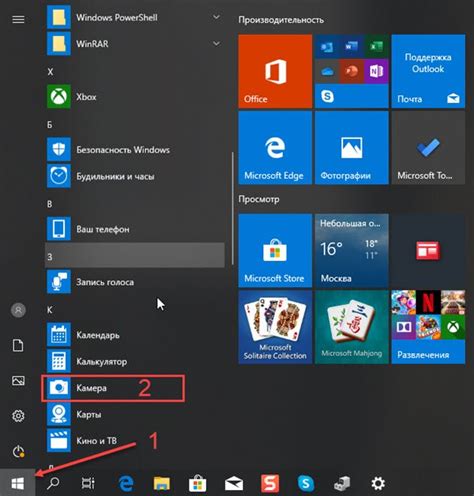Click Outlook icon in Office tile group
Screen dimensions: 474x496
click(x=327, y=46)
